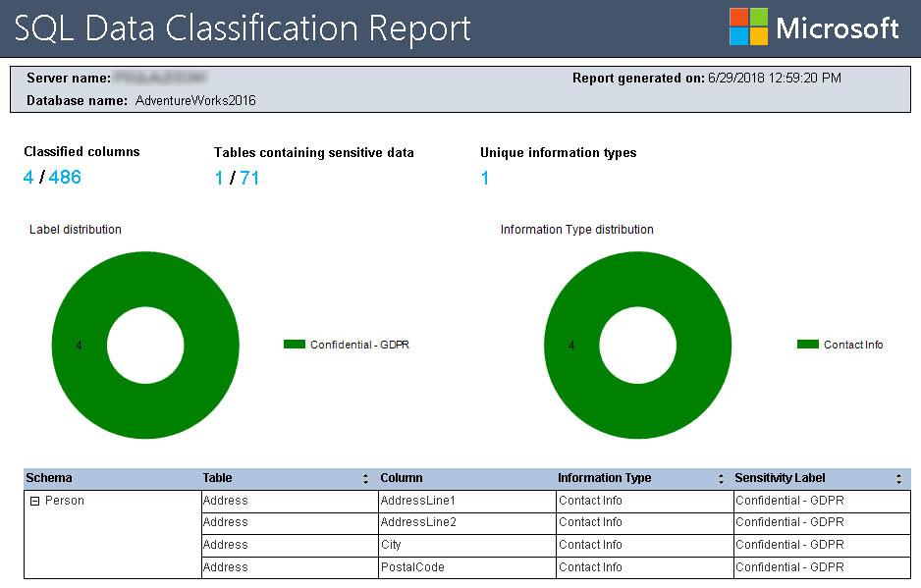The height and width of the screenshot is (588, 921).
Task: Click the Information Type header text
Action: click(x=605, y=478)
